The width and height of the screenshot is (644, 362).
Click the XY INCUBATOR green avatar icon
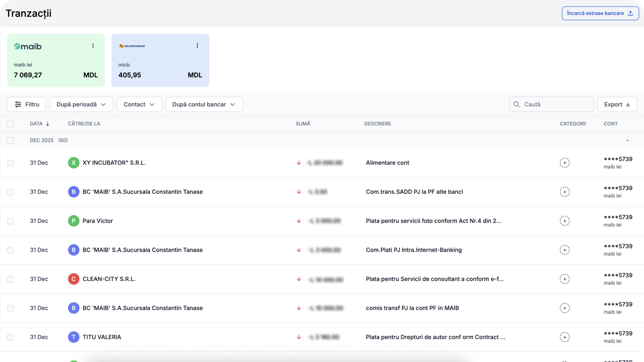[x=74, y=163]
